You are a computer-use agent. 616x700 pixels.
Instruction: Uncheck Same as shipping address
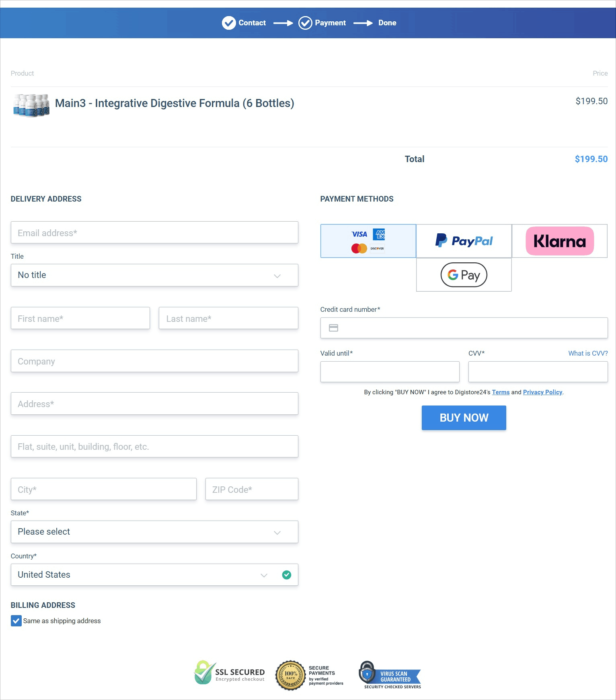(x=16, y=621)
